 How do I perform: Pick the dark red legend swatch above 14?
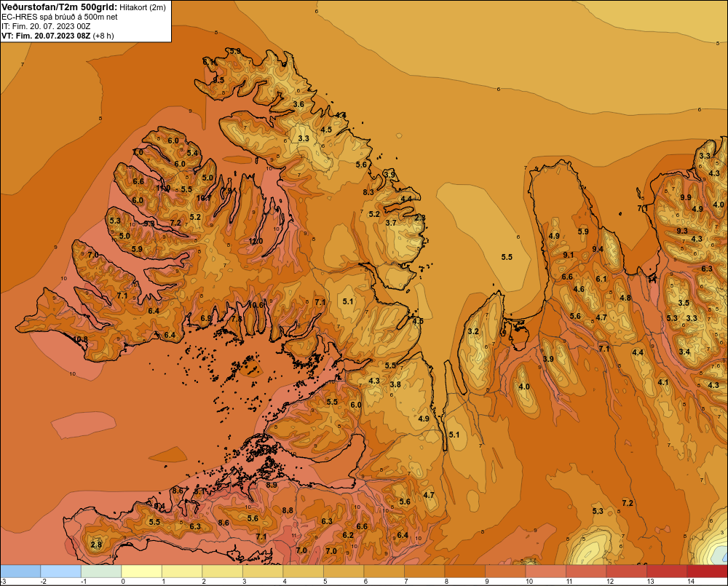(707, 571)
